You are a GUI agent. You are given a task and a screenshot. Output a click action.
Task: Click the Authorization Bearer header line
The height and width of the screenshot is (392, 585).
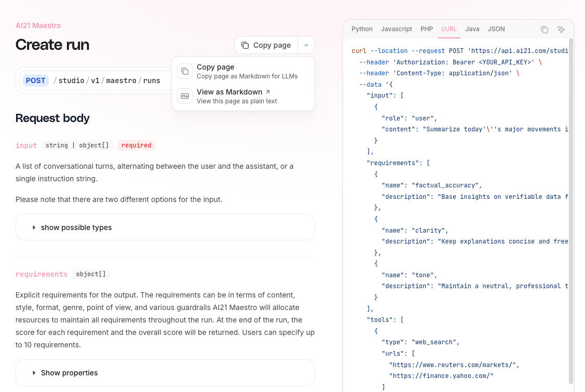click(x=451, y=62)
